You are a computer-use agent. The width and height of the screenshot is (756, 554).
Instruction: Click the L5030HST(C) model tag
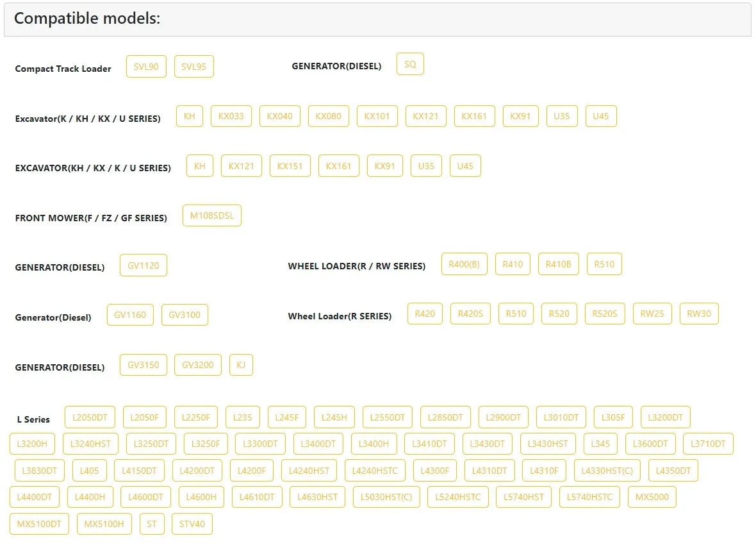[x=387, y=497]
